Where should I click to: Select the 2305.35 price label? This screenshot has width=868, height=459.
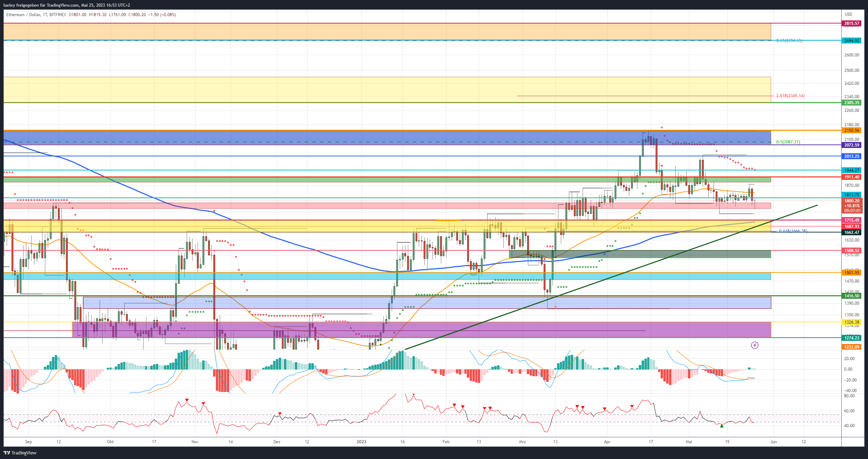pyautogui.click(x=852, y=103)
